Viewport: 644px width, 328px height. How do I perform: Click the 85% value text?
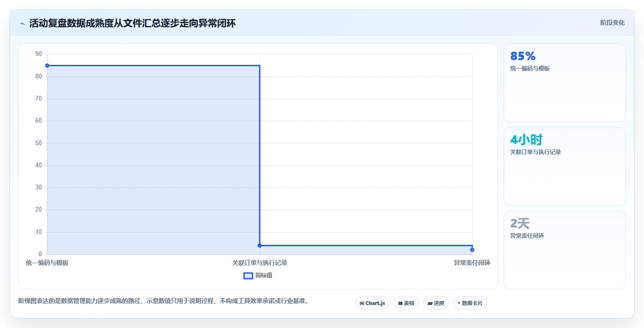pyautogui.click(x=523, y=56)
